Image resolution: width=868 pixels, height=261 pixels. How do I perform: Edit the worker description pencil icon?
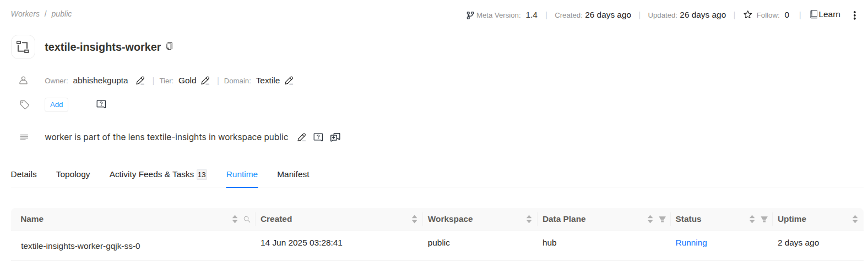coord(301,137)
